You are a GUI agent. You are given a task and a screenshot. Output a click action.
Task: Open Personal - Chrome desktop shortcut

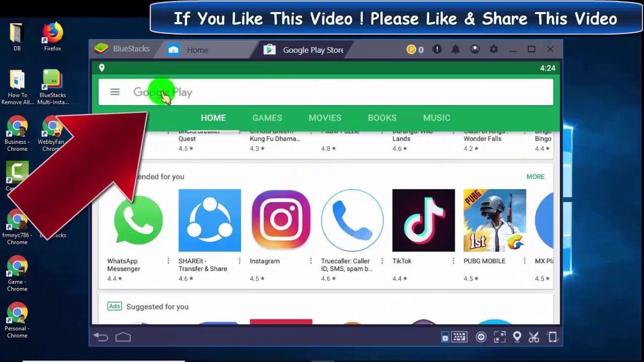tap(17, 321)
